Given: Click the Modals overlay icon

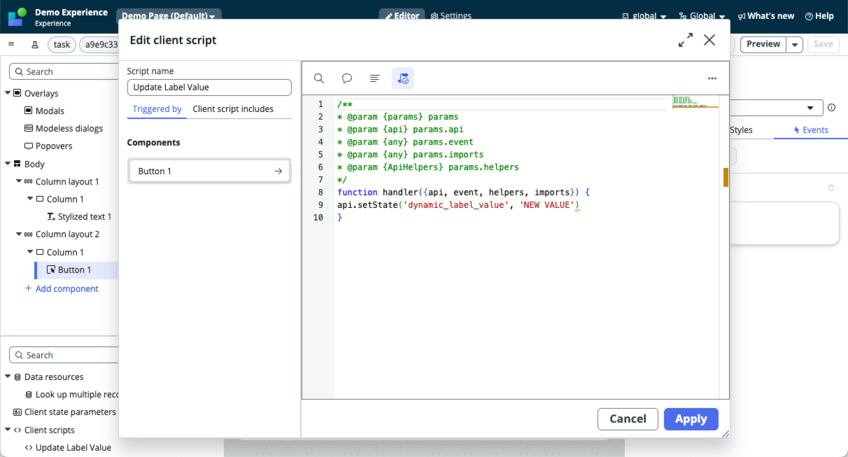Looking at the screenshot, I should click(28, 110).
